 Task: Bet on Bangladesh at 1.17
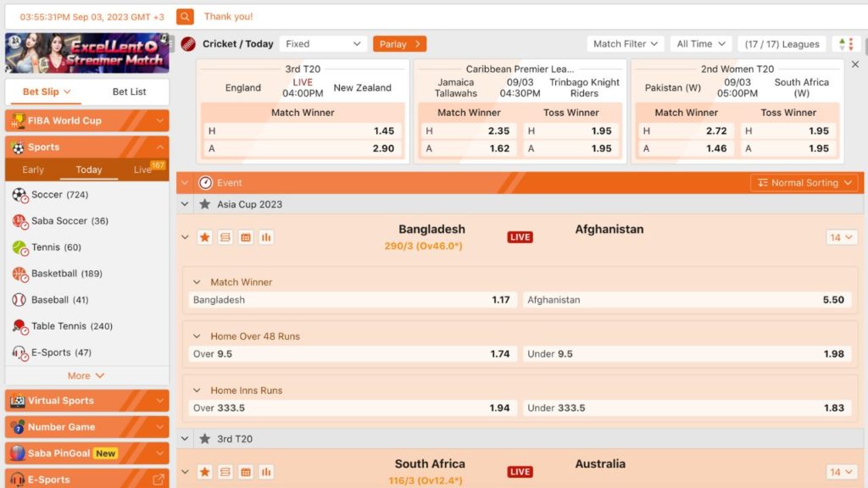[x=352, y=300]
